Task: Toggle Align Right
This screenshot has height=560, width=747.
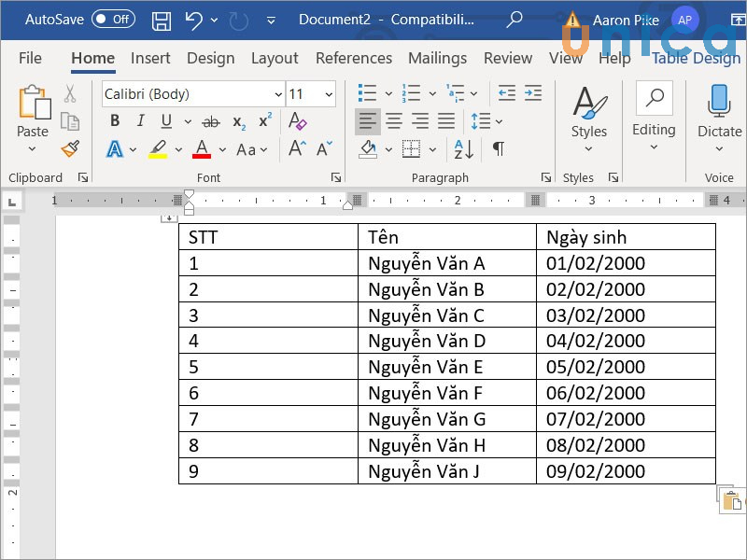Action: 420,121
